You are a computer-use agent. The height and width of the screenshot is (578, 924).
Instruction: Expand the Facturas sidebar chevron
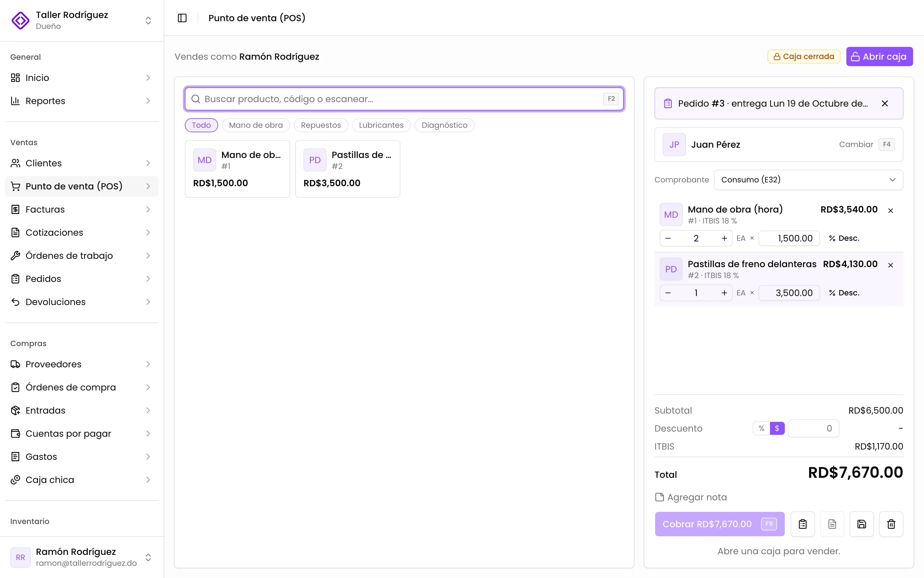coord(148,209)
